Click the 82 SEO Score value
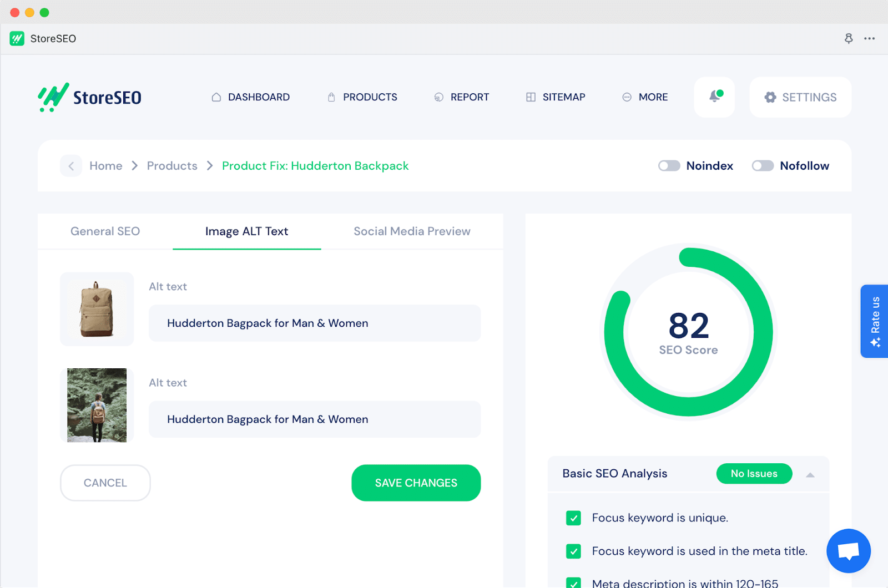Viewport: 888px width, 588px height. 689,326
